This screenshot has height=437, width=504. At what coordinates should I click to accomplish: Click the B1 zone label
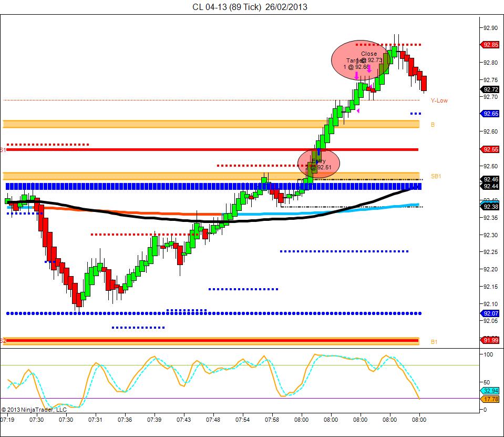[434, 342]
